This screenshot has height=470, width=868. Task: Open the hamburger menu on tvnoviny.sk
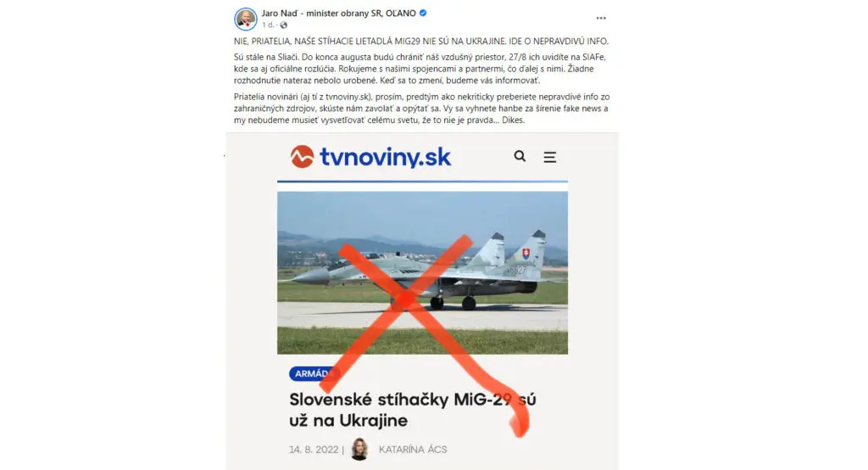click(549, 157)
